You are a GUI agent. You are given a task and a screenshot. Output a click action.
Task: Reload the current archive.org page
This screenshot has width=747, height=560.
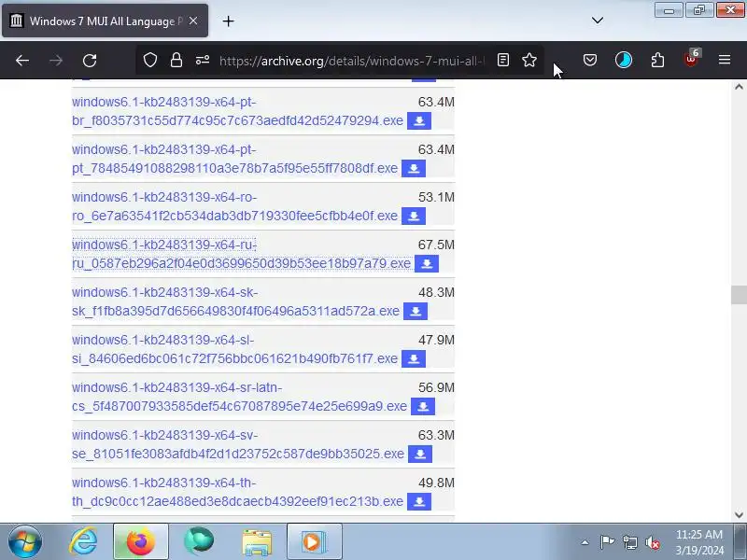90,61
